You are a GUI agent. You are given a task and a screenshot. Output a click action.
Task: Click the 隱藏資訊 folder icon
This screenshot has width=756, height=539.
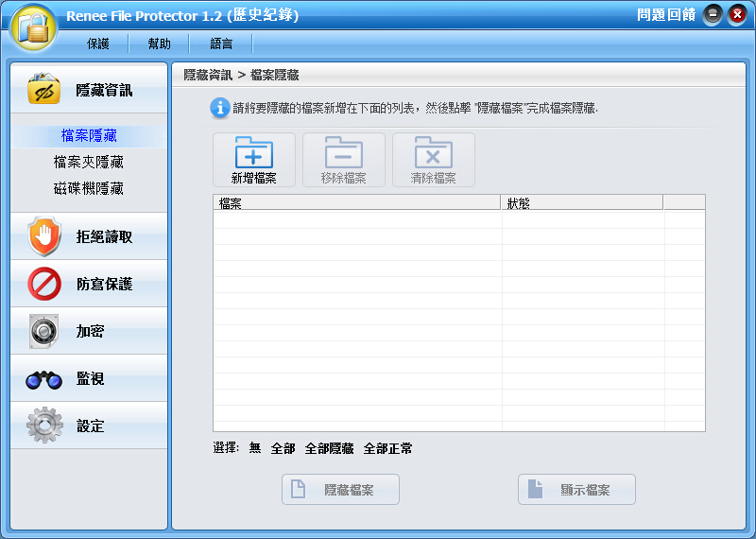43,88
